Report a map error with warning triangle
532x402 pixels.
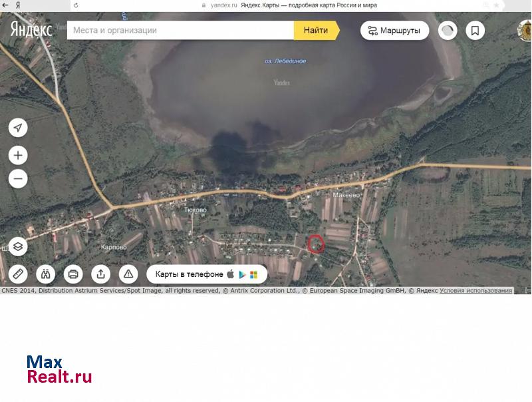128,274
